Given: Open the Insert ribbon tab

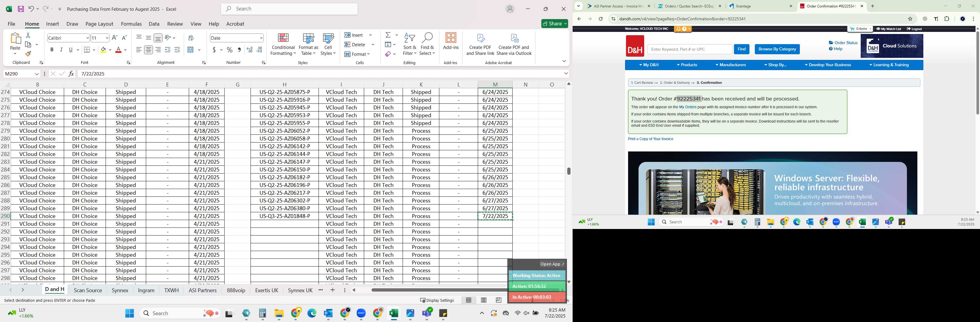Looking at the screenshot, I should (x=52, y=24).
